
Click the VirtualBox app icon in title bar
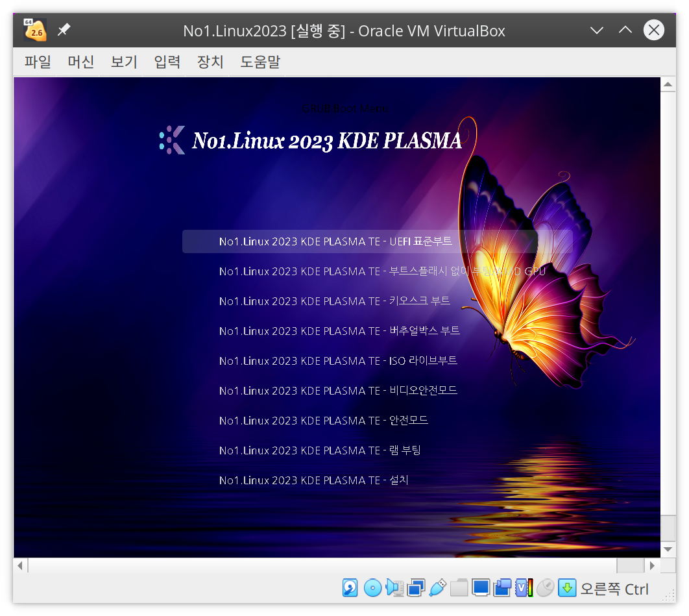pos(35,31)
